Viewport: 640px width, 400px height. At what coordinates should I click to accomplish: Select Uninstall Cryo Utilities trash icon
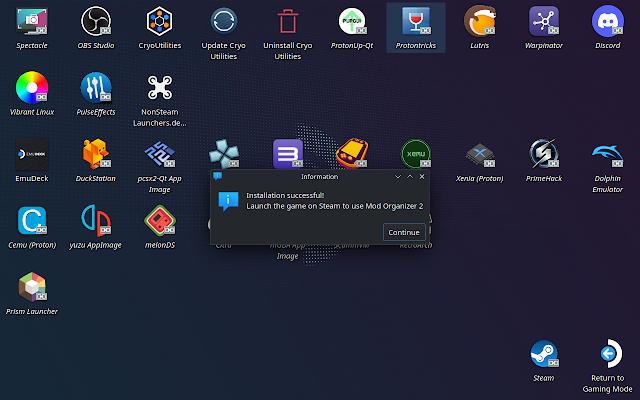click(x=287, y=21)
